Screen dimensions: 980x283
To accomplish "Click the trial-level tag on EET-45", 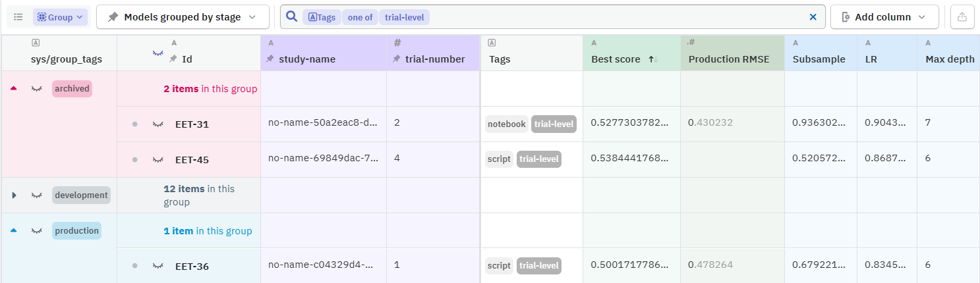I will (539, 159).
